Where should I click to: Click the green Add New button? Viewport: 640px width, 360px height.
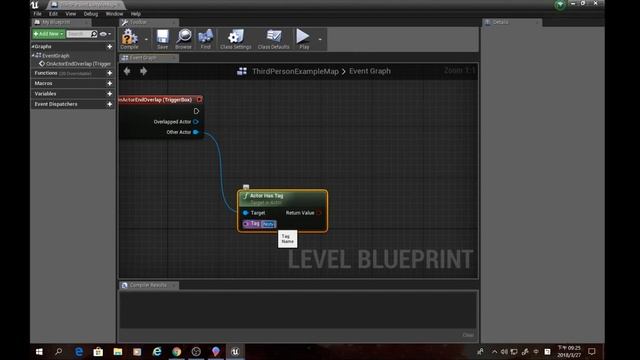click(48, 34)
